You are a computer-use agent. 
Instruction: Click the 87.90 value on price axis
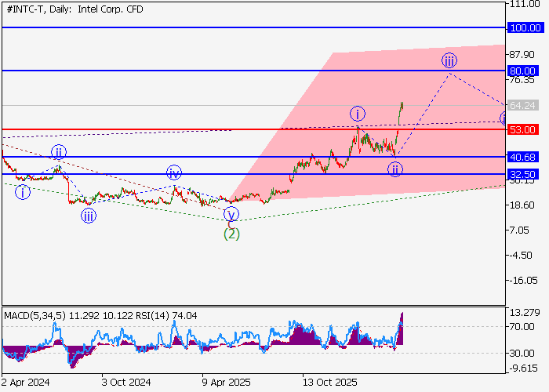point(522,55)
